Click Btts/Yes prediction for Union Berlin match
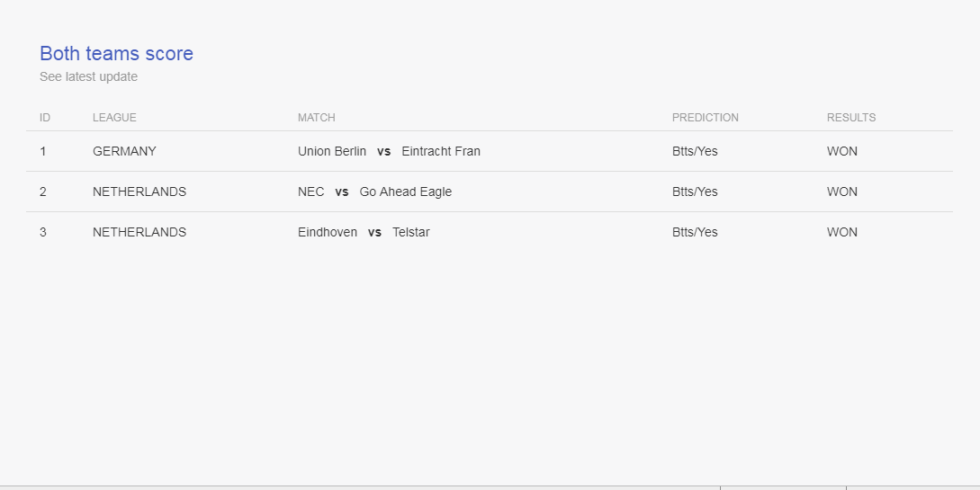Viewport: 980px width, 490px height. 695,151
